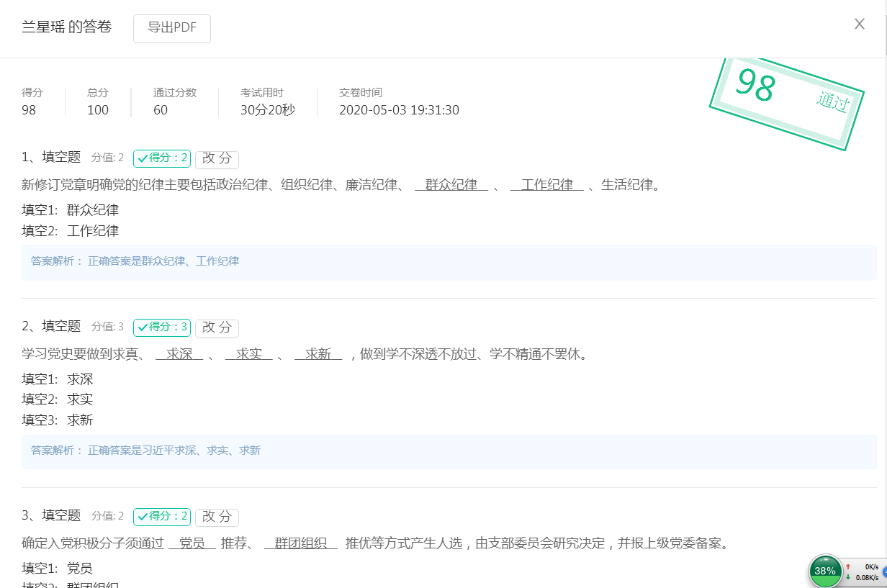Click the 答案解析 box under question 1
The width and height of the screenshot is (887, 588).
tap(449, 262)
